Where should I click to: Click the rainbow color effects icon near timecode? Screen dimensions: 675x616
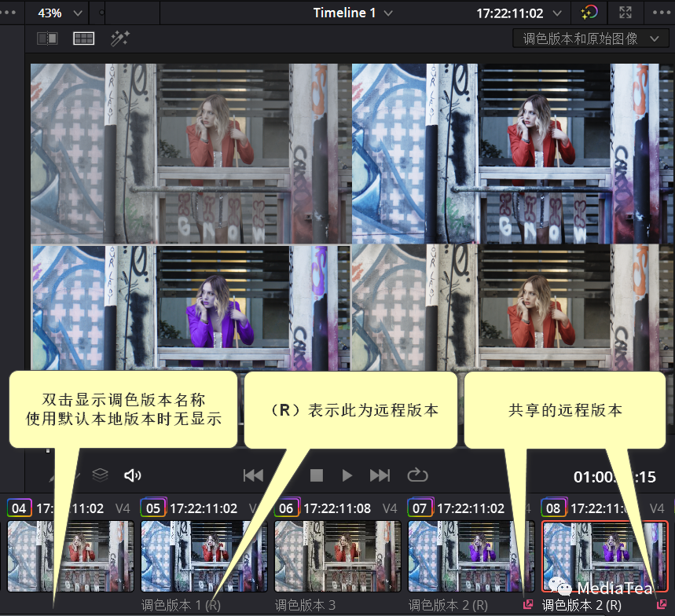[589, 13]
